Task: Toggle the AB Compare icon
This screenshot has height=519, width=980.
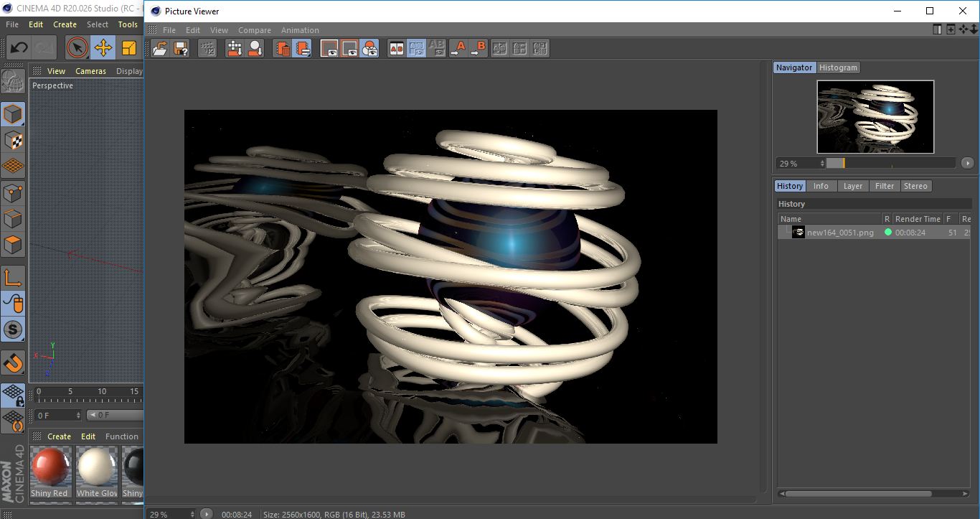Action: pyautogui.click(x=396, y=48)
